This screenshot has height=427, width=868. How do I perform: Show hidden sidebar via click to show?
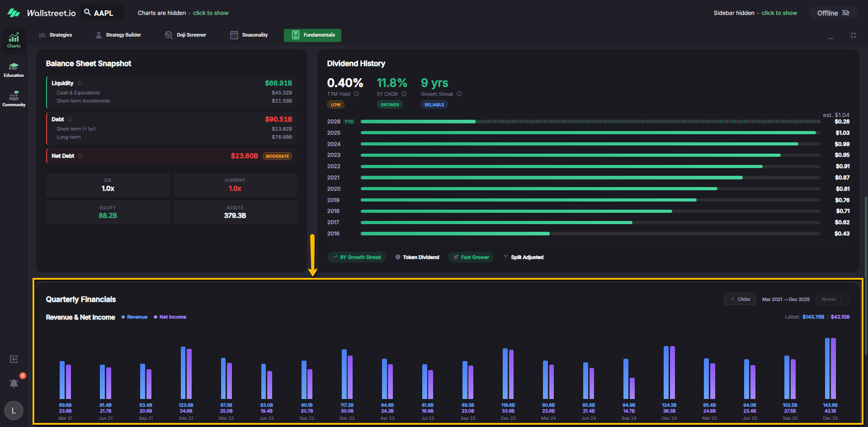(x=779, y=13)
